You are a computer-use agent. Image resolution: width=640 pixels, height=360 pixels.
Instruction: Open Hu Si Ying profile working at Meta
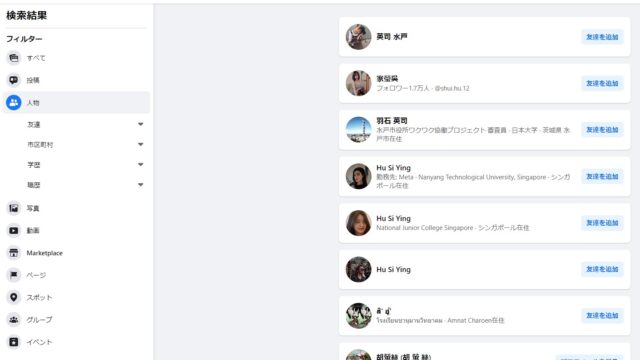(x=393, y=168)
